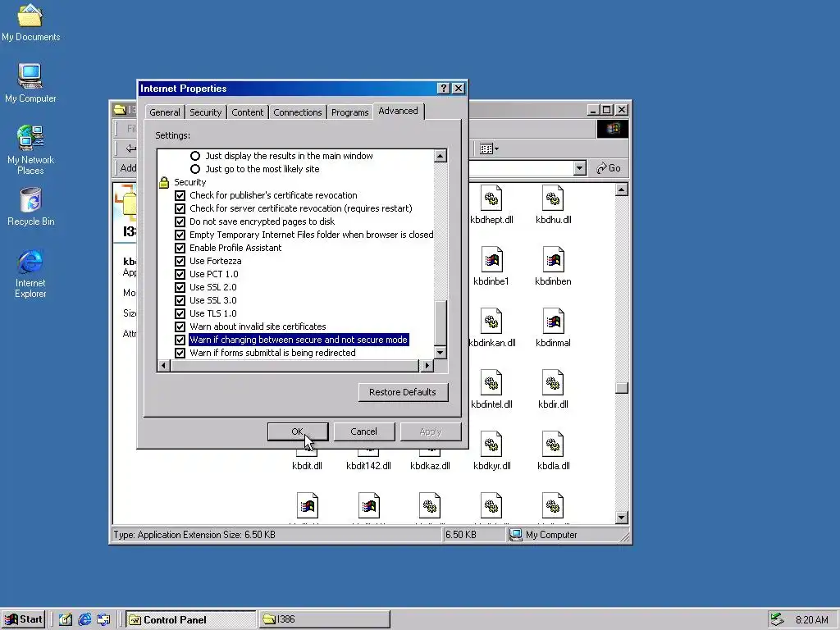The image size is (840, 630).
Task: Uncheck Use SSL 3.0
Action: pyautogui.click(x=180, y=300)
